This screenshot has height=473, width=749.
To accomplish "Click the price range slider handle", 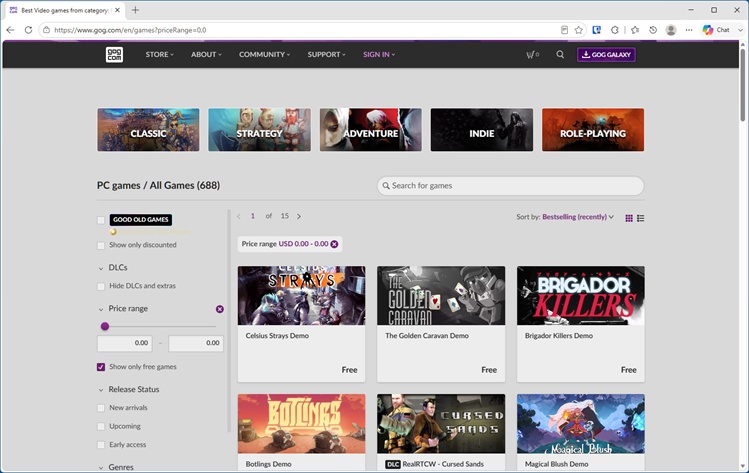I will (x=105, y=326).
